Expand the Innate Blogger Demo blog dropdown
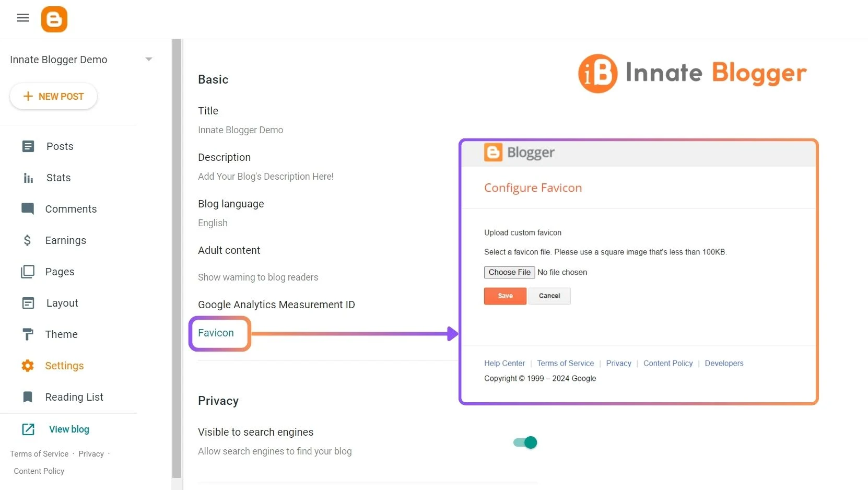 pos(149,60)
